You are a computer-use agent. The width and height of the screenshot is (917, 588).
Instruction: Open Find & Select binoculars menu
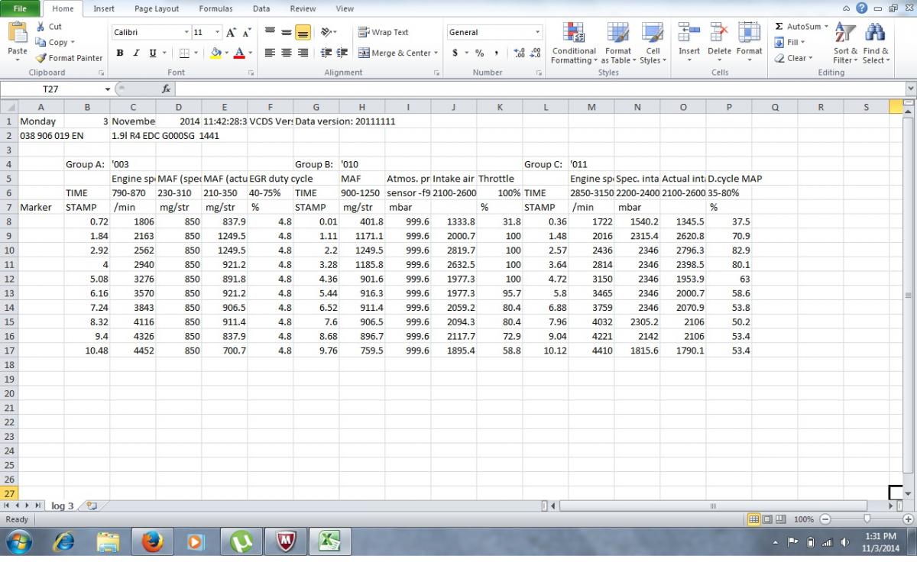[x=876, y=44]
